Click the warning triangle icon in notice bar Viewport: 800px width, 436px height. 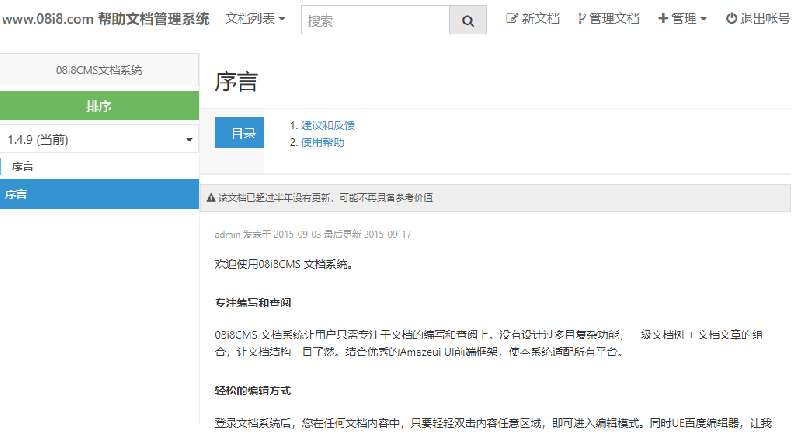point(211,198)
